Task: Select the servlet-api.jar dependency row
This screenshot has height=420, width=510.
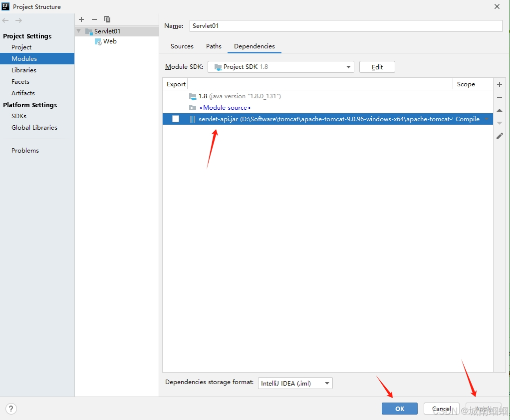Action: point(328,119)
